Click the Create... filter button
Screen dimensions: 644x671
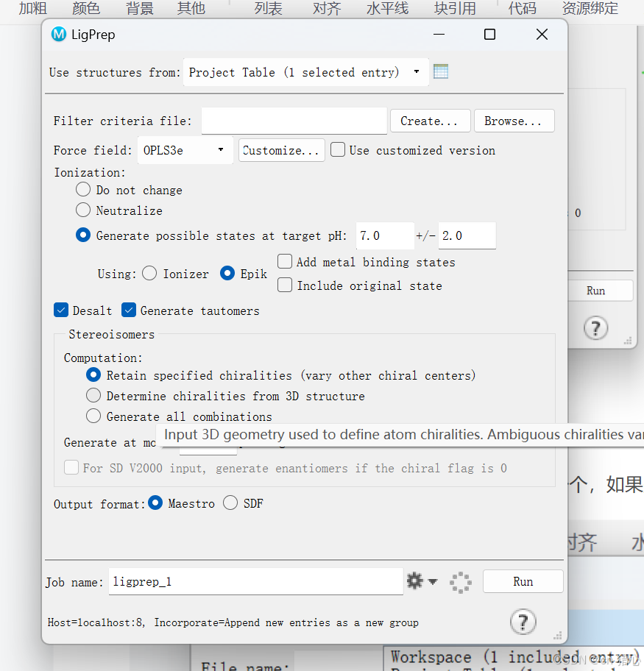click(431, 121)
